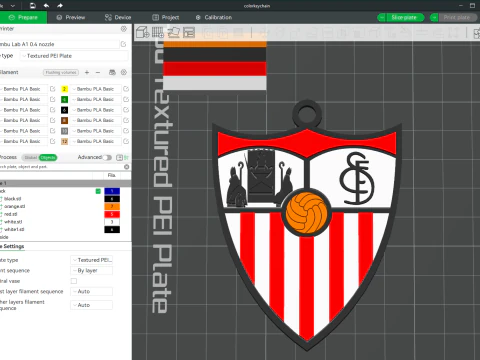Switch to the Prepare tab
Viewport: 480px width, 360px height.
(23, 17)
